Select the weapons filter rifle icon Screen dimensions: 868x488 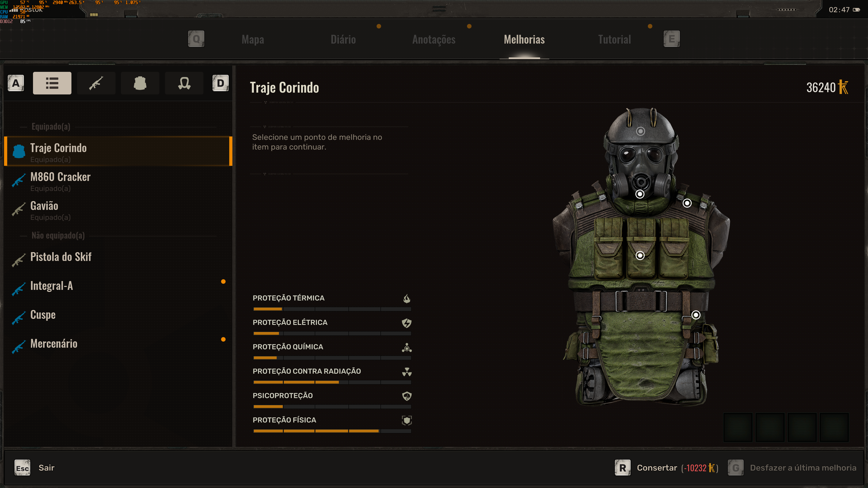pyautogui.click(x=96, y=83)
